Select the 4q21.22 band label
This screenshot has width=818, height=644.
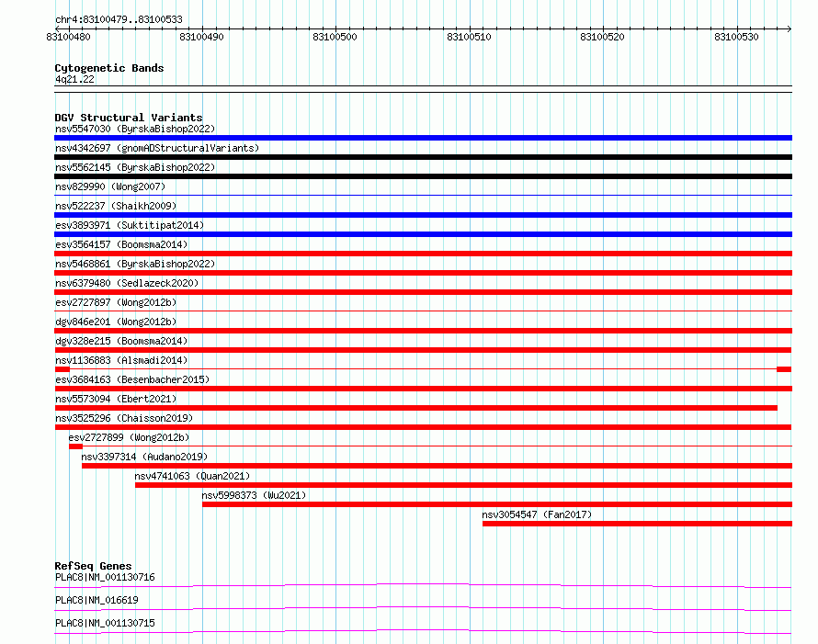74,79
